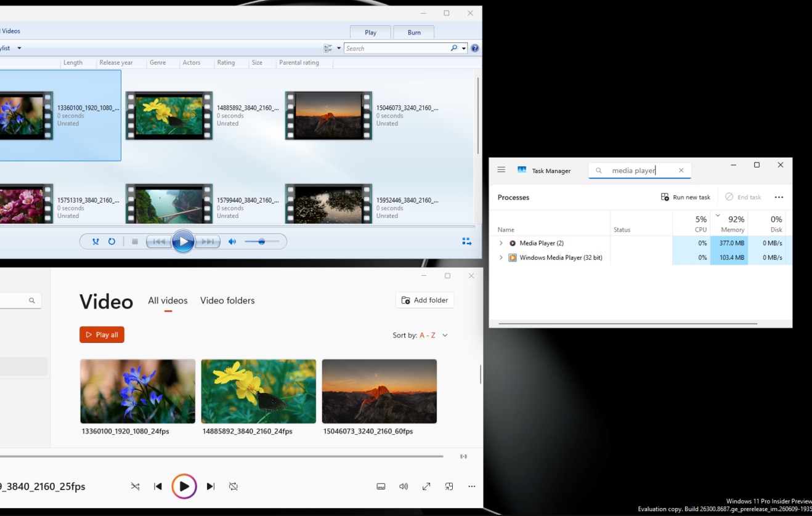Viewport: 812px width, 516px height.
Task: Open 15046073_3240_2160_60fps mountain video
Action: pos(380,391)
